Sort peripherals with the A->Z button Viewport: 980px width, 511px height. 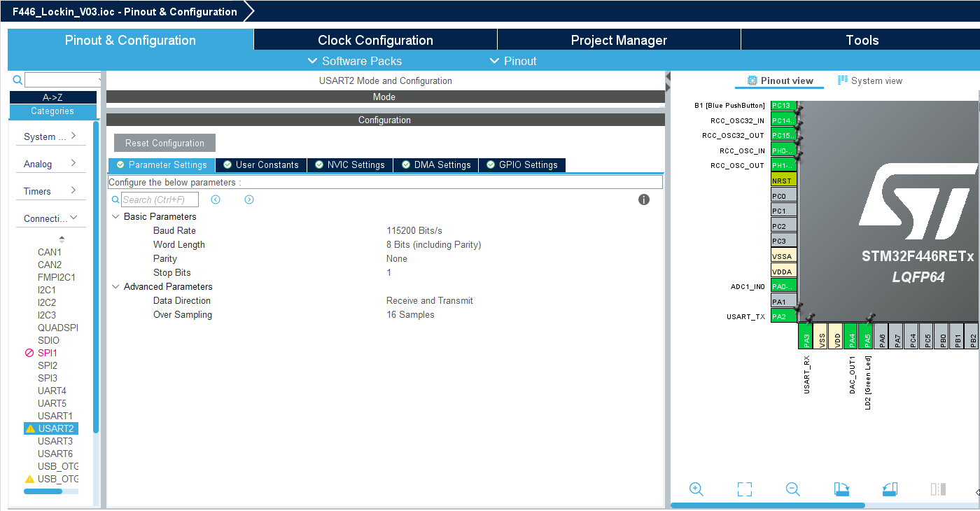(53, 97)
